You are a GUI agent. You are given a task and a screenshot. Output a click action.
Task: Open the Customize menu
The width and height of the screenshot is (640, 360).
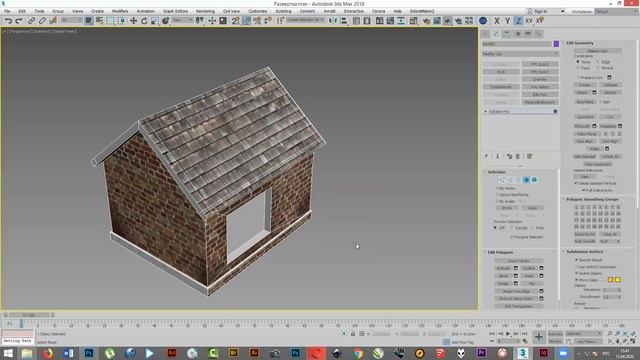click(x=258, y=11)
